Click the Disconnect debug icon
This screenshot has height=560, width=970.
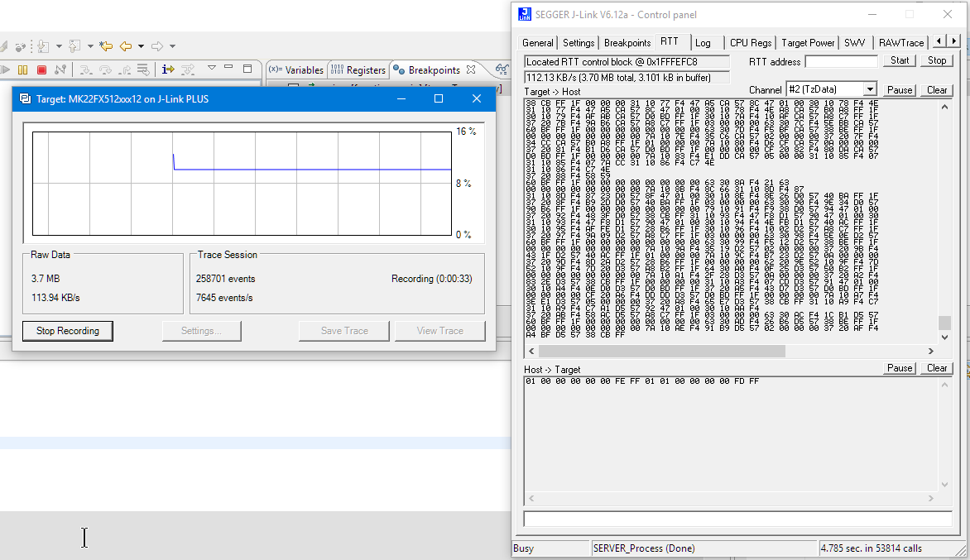pos(60,70)
